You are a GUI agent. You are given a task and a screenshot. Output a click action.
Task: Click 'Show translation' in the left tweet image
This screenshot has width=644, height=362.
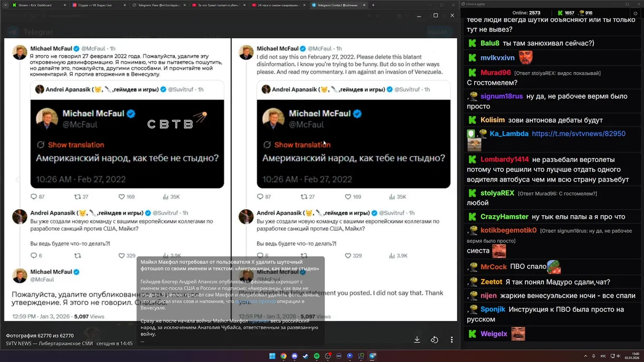[76, 145]
